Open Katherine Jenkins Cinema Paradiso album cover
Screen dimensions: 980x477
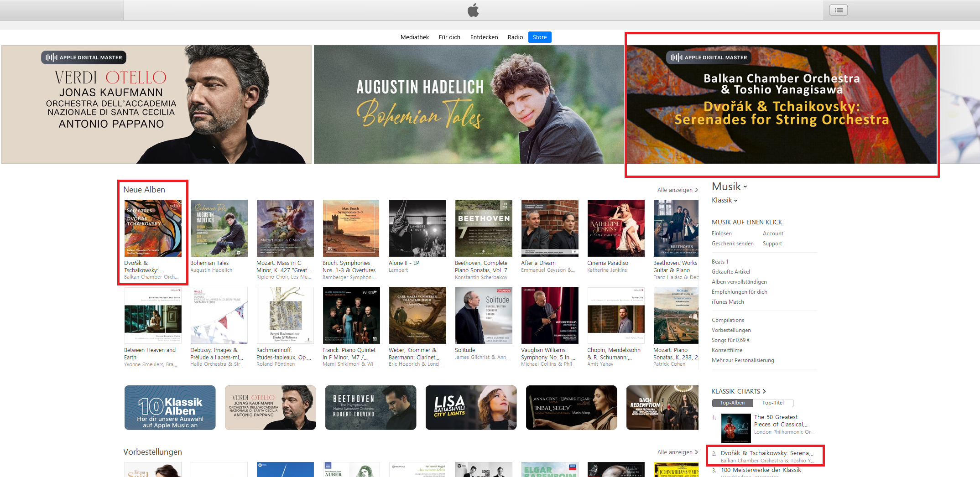tap(616, 228)
